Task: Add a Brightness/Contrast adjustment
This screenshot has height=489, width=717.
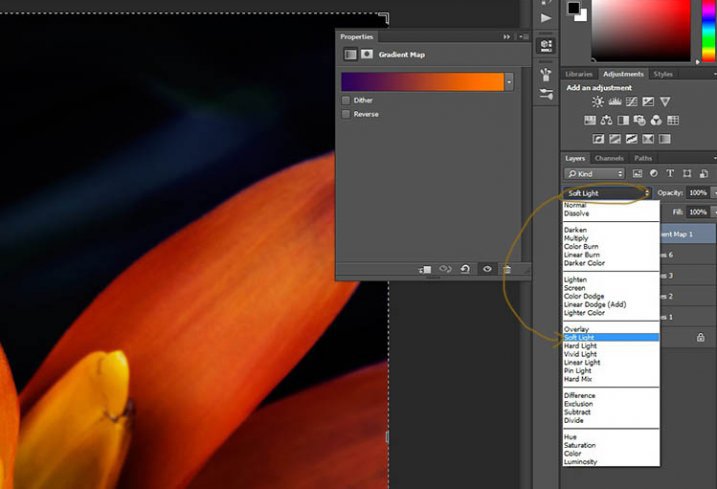Action: pos(598,102)
